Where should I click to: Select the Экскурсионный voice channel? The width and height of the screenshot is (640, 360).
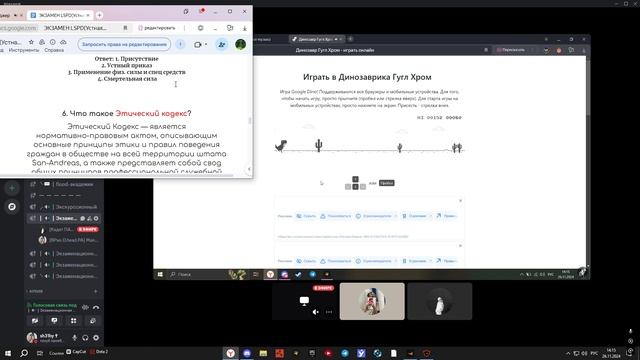point(64,207)
